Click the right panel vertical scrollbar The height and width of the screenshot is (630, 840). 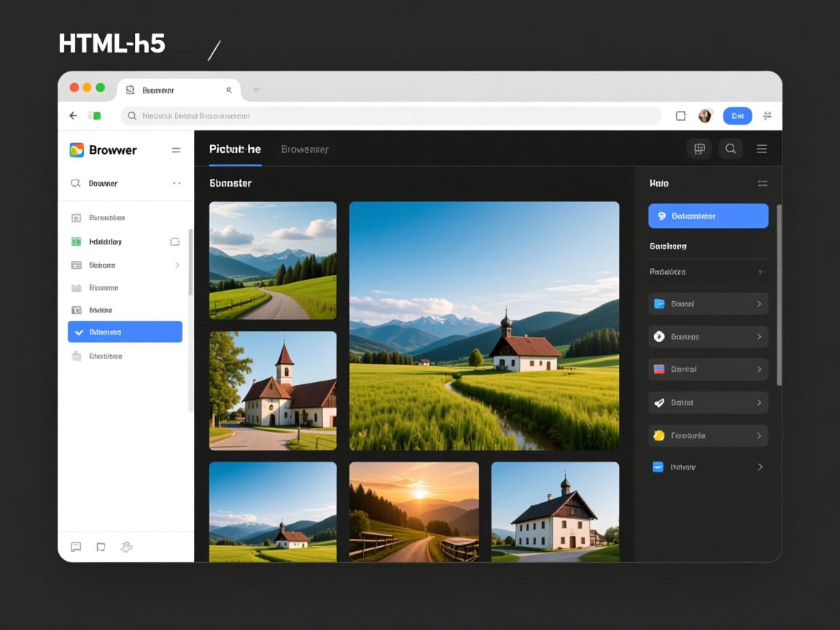[x=779, y=292]
